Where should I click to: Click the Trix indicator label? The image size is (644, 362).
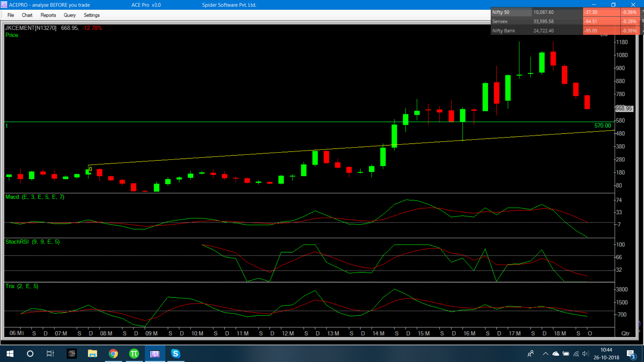click(x=22, y=286)
